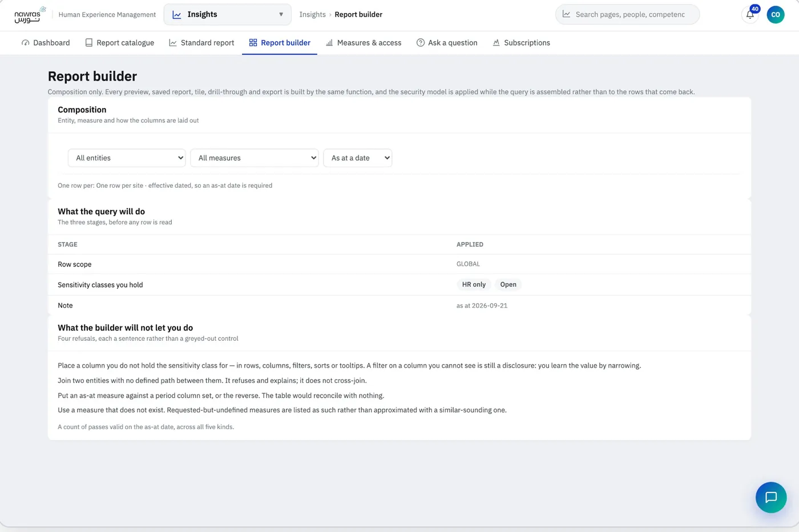Viewport: 799px width, 532px height.
Task: Click 'What the builder will not let you do' heading
Action: (x=126, y=328)
